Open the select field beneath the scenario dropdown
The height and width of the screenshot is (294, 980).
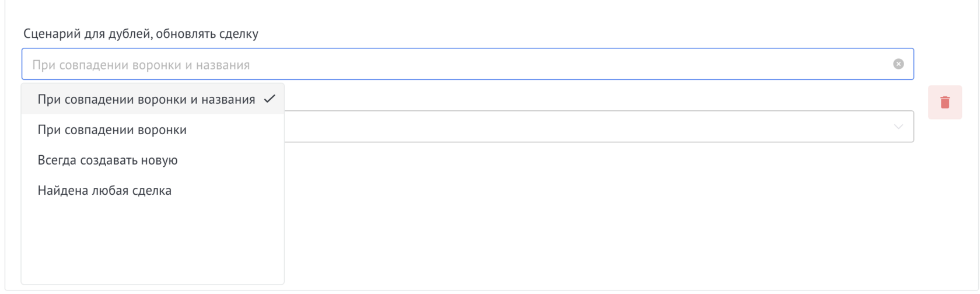pyautogui.click(x=583, y=127)
